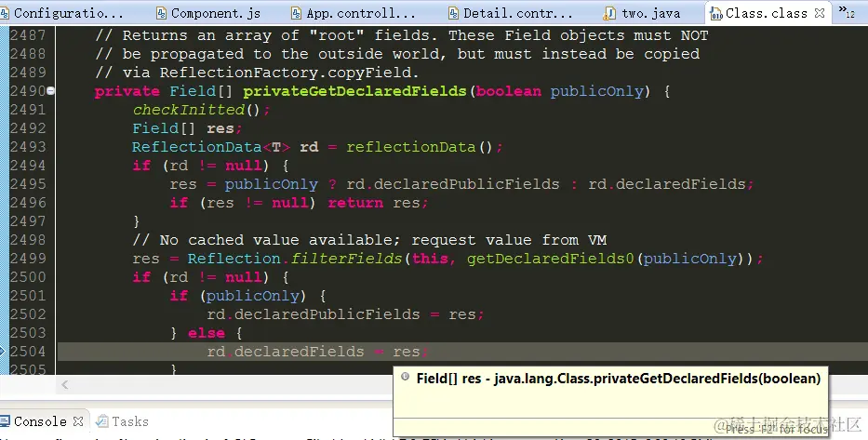Click the instruction pointer arrow at line 2504
This screenshot has height=440, width=868.
[2, 351]
